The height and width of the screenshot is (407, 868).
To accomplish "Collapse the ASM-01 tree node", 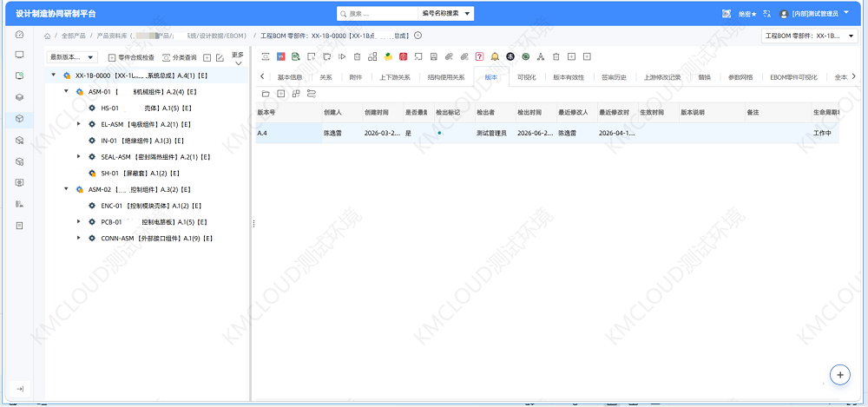I will 66,91.
